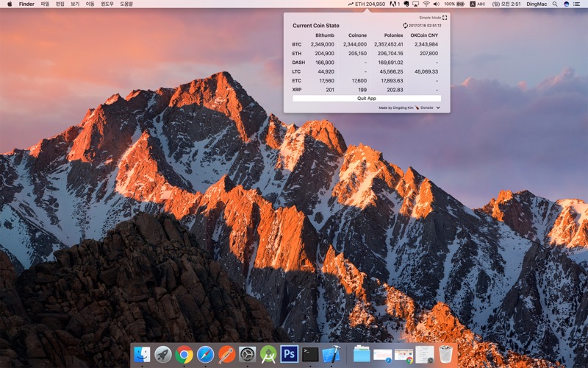Click the Donate link

(426, 107)
